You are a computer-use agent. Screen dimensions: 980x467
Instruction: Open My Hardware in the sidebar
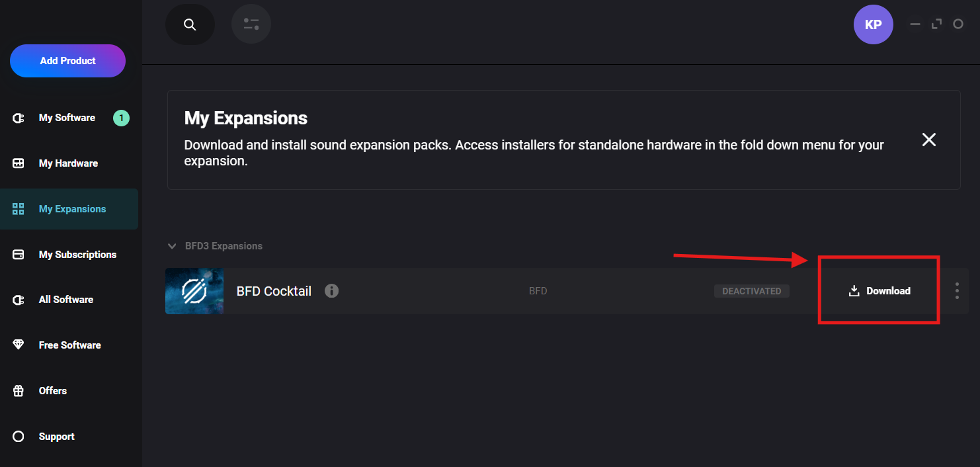click(68, 163)
